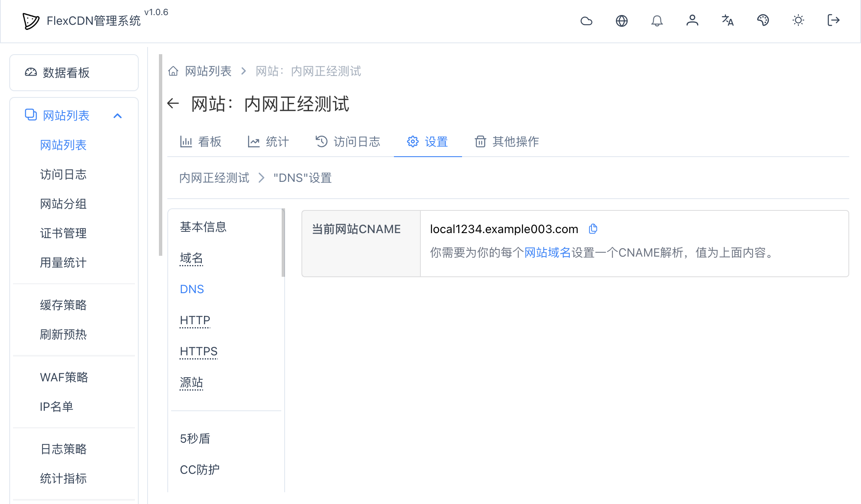Toggle light mode with the sun icon
This screenshot has height=504, width=861.
coord(798,20)
